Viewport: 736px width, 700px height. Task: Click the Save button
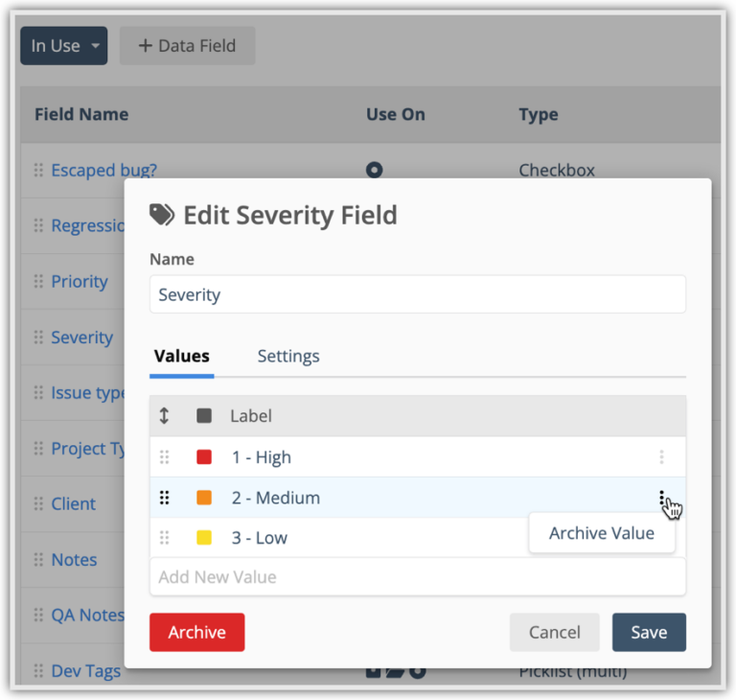click(649, 632)
